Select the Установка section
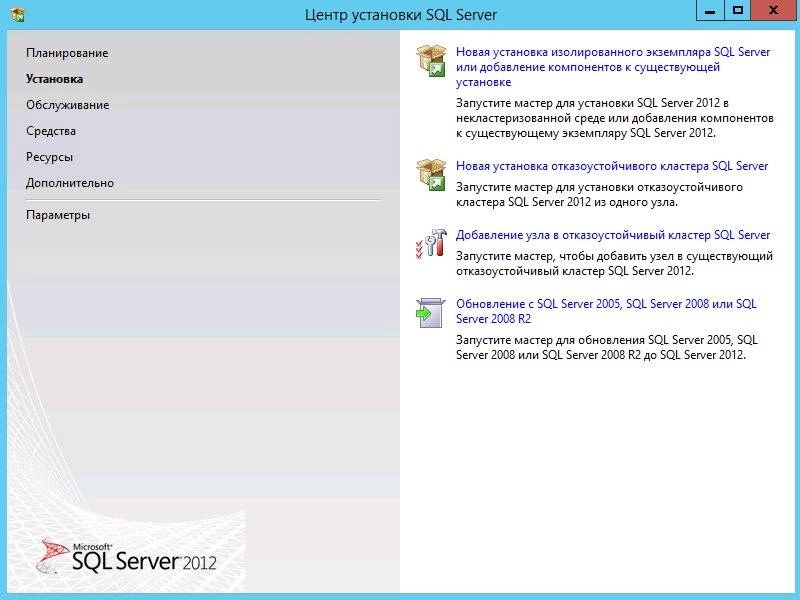Viewport: 800px width, 600px height. tap(54, 79)
